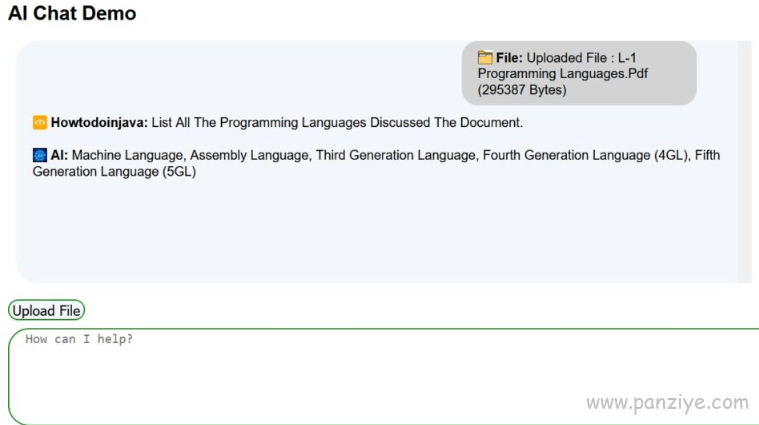Viewport: 759px width, 425px height.
Task: Click "Fourth Generation Language (4GL)" text
Action: point(585,155)
